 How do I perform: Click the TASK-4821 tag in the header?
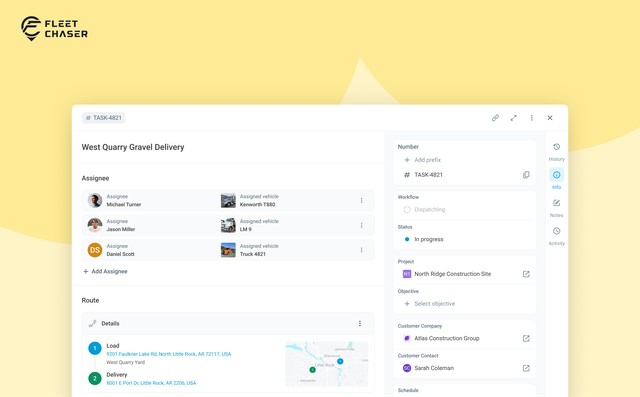[x=103, y=118]
